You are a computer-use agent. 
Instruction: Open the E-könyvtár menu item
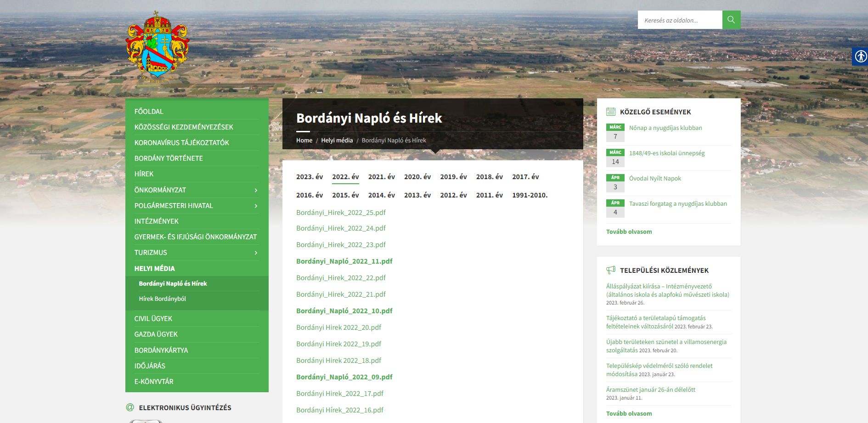(154, 381)
